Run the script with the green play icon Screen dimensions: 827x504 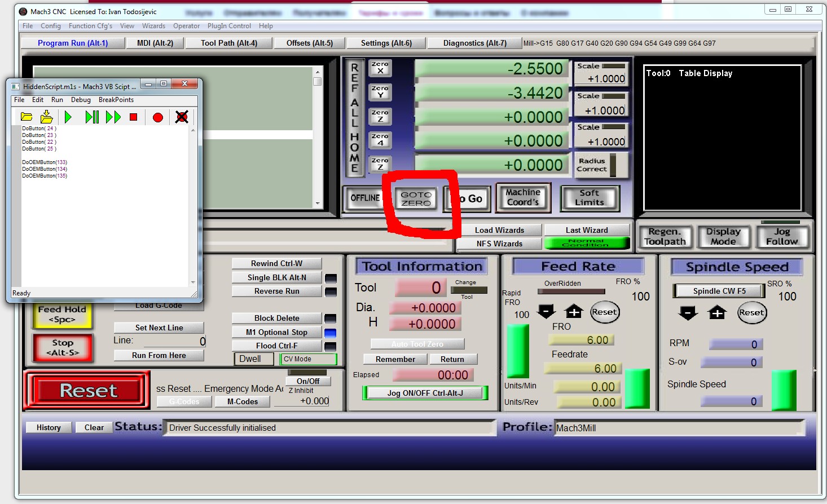click(68, 117)
